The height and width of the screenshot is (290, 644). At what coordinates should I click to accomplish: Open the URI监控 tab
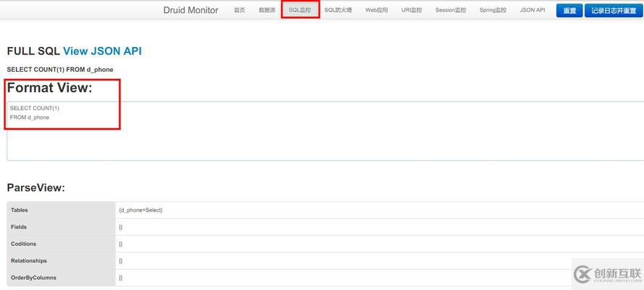click(x=411, y=10)
